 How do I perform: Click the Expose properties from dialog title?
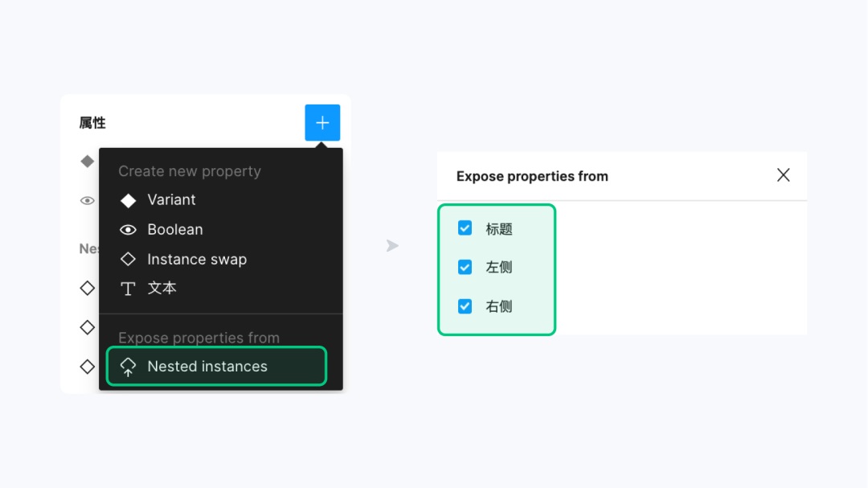532,176
